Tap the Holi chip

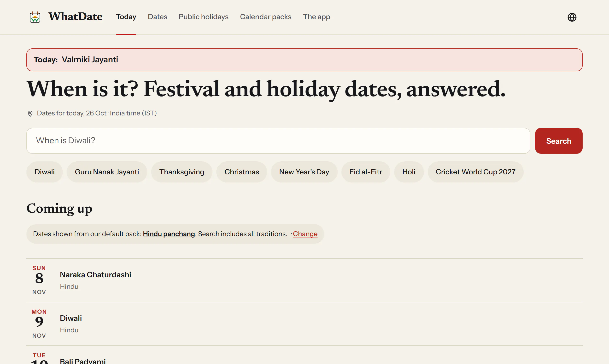[x=409, y=172]
